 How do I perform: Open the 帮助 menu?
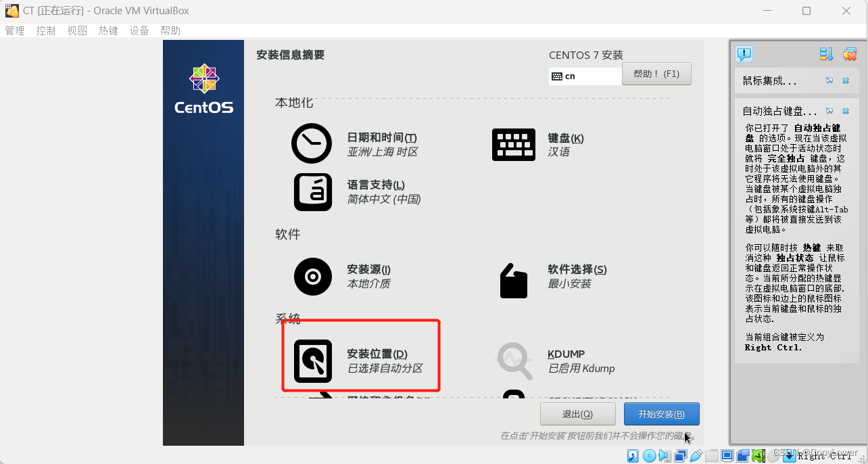(x=170, y=30)
